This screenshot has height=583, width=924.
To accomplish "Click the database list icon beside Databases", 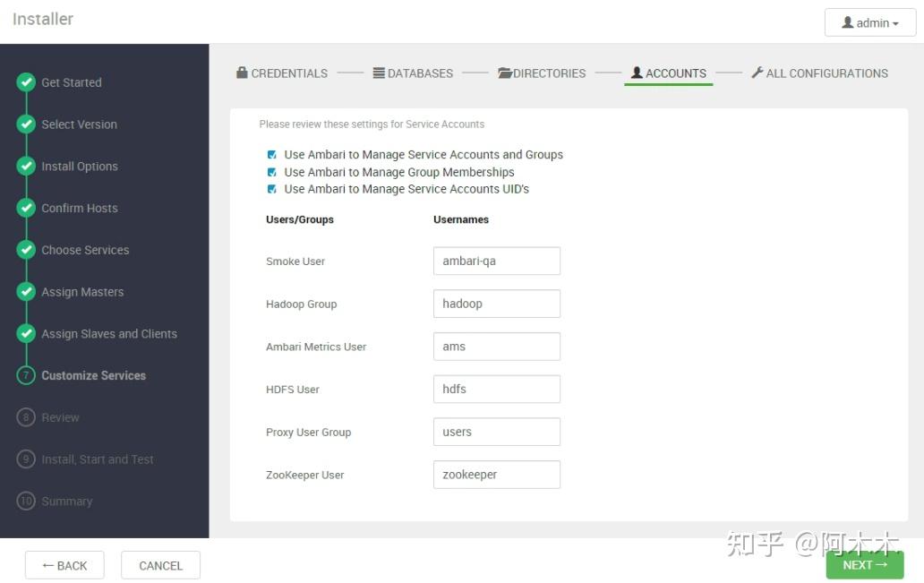I will 379,73.
